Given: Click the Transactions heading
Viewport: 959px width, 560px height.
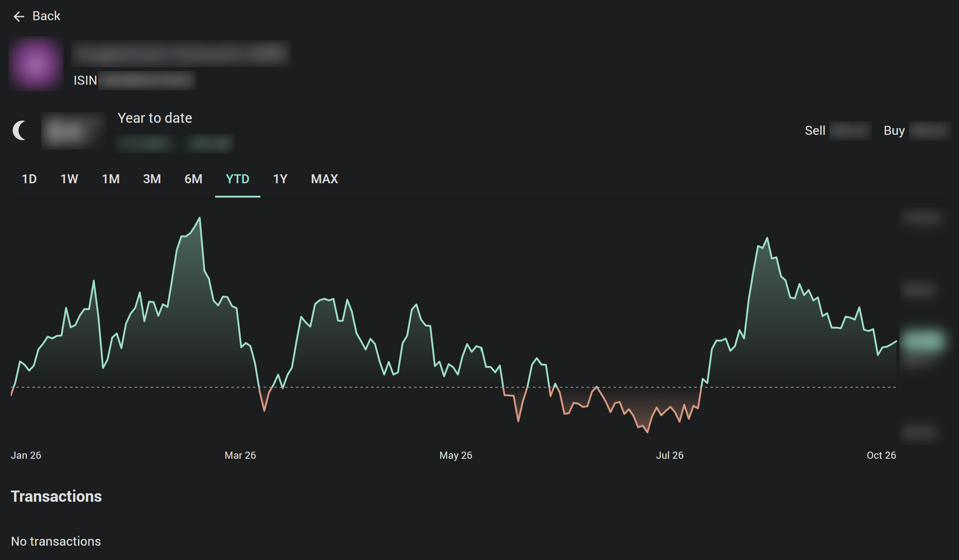Looking at the screenshot, I should (x=56, y=496).
